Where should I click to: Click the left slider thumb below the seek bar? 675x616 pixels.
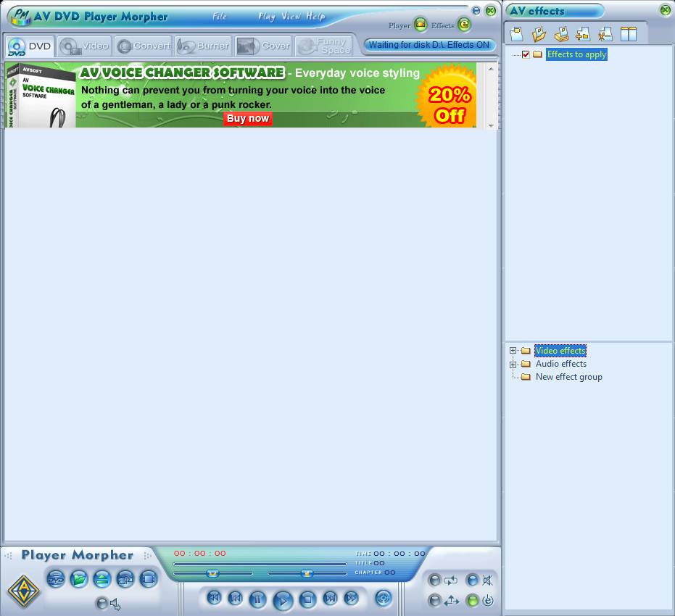tap(212, 573)
